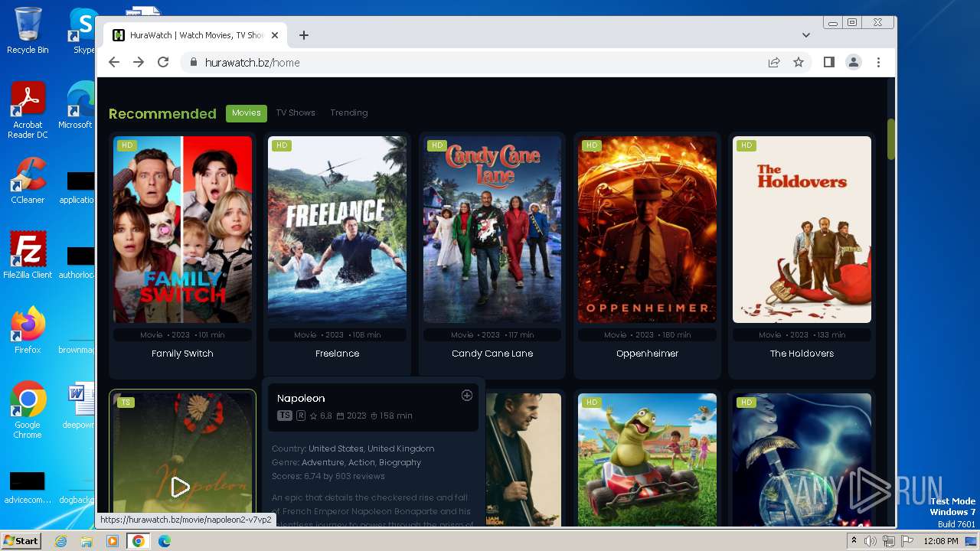This screenshot has width=980, height=551.
Task: Click the Family Switch title link
Action: tap(182, 354)
